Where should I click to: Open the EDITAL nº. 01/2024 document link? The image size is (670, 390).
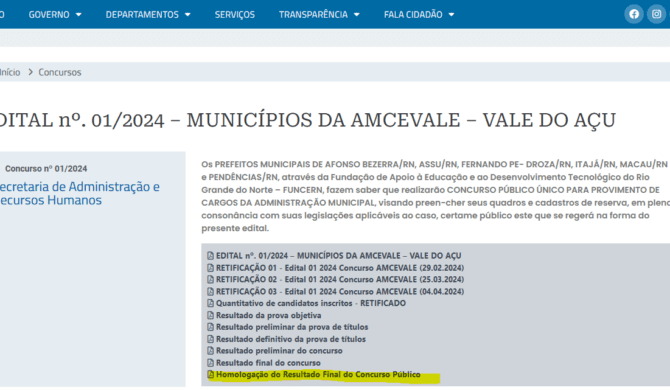click(338, 256)
